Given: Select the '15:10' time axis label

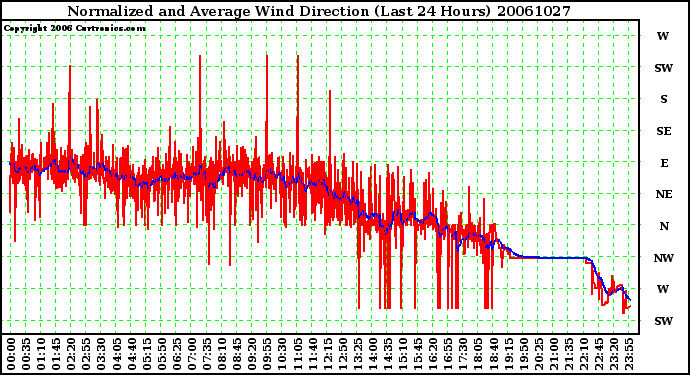Looking at the screenshot, I should [x=403, y=354].
